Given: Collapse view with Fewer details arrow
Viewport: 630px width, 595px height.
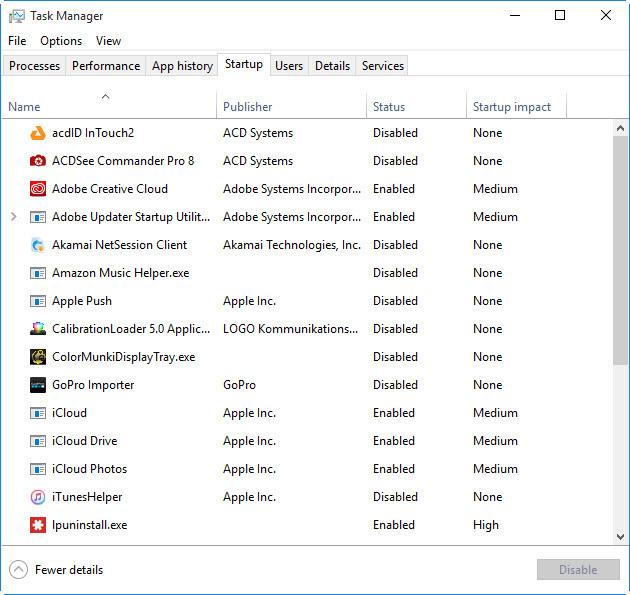Looking at the screenshot, I should [18, 570].
